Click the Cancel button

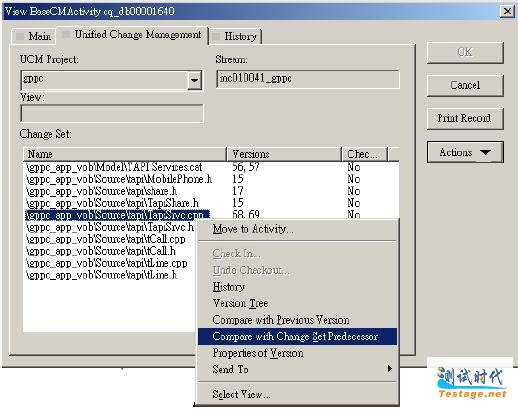point(465,85)
